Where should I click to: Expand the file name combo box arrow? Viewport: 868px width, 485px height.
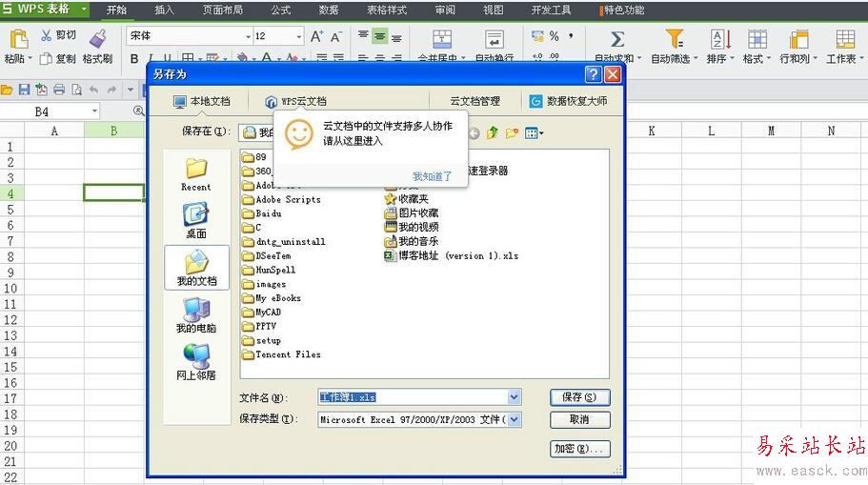click(514, 397)
